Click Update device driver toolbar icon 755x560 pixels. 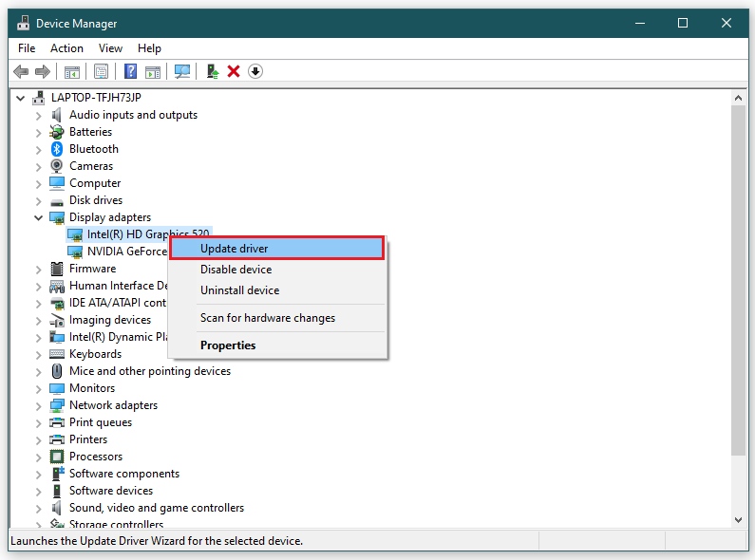pyautogui.click(x=213, y=72)
